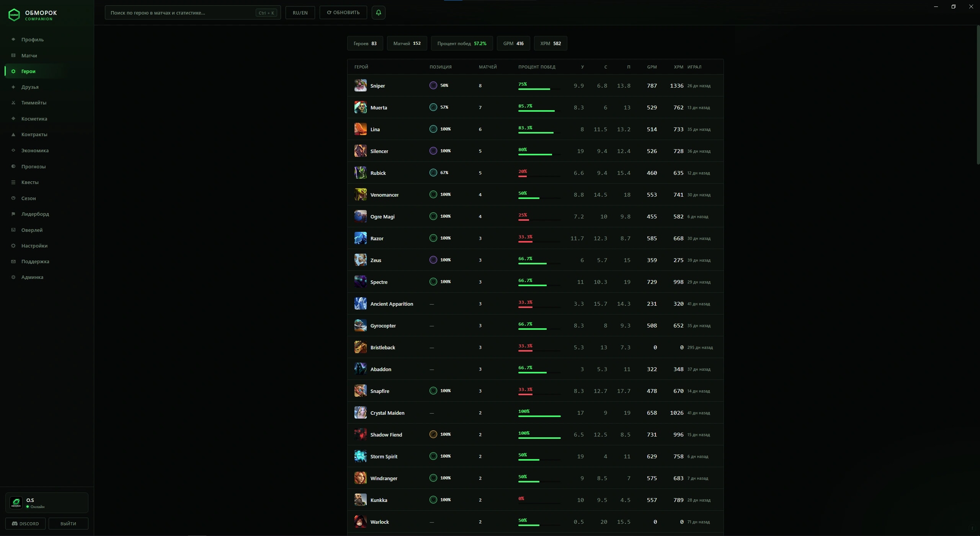Click the Процент побед 57.2% stat chip
Viewport: 980px width, 536px height.
click(462, 43)
